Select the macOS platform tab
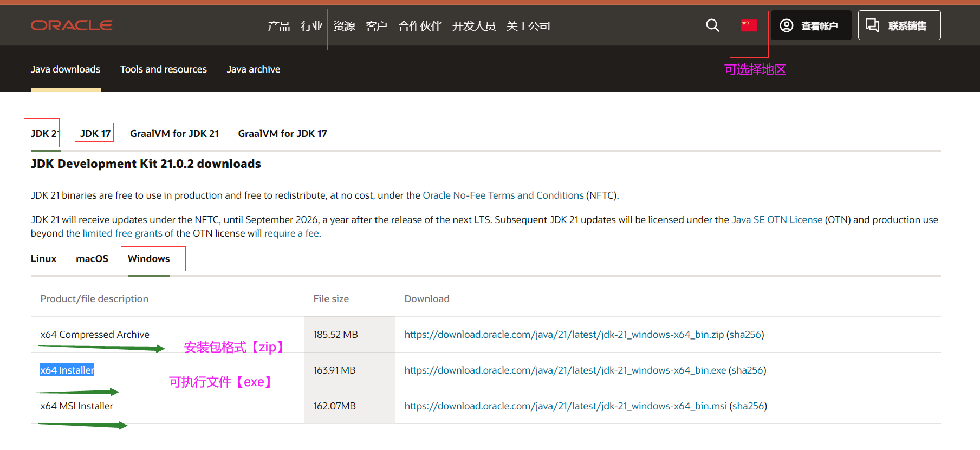This screenshot has height=450, width=980. coord(92,259)
